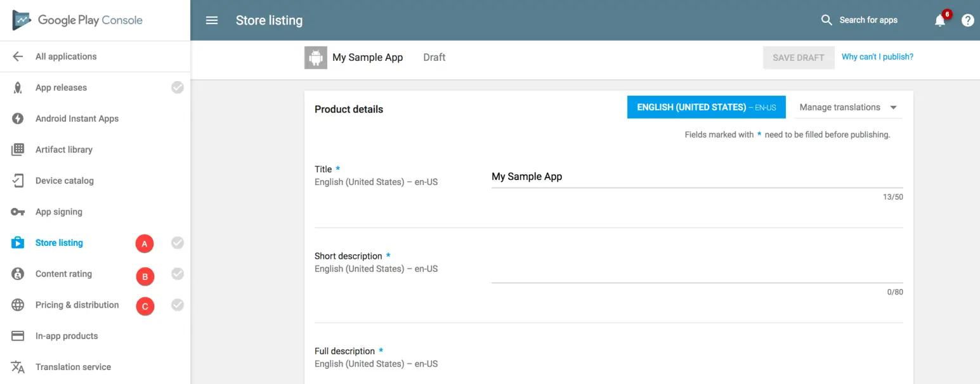
Task: Open the help question mark icon
Action: click(967, 20)
